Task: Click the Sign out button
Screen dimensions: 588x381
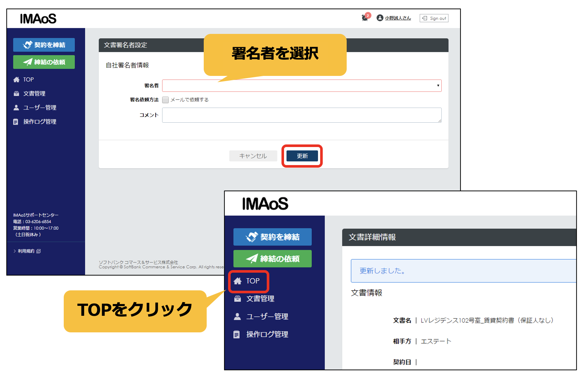Action: 434,18
